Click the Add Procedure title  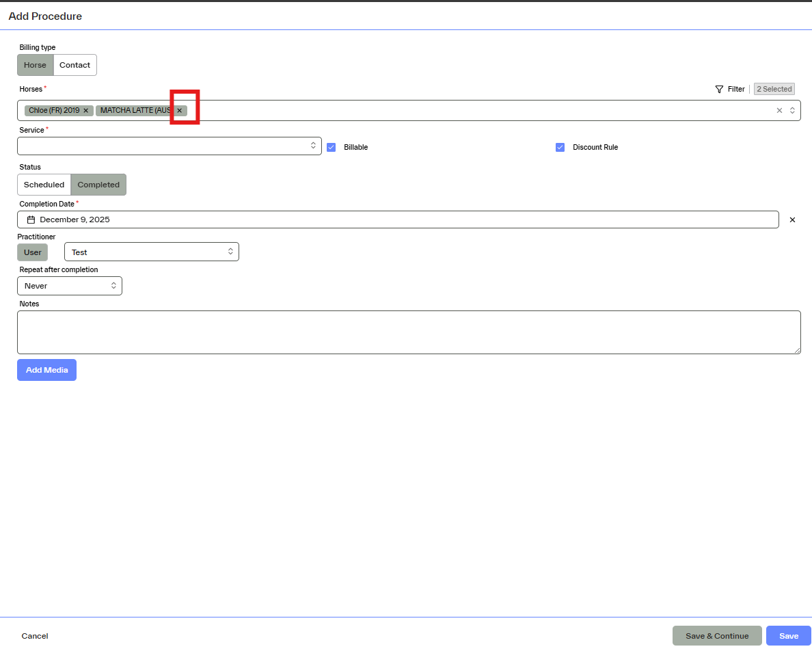point(45,16)
